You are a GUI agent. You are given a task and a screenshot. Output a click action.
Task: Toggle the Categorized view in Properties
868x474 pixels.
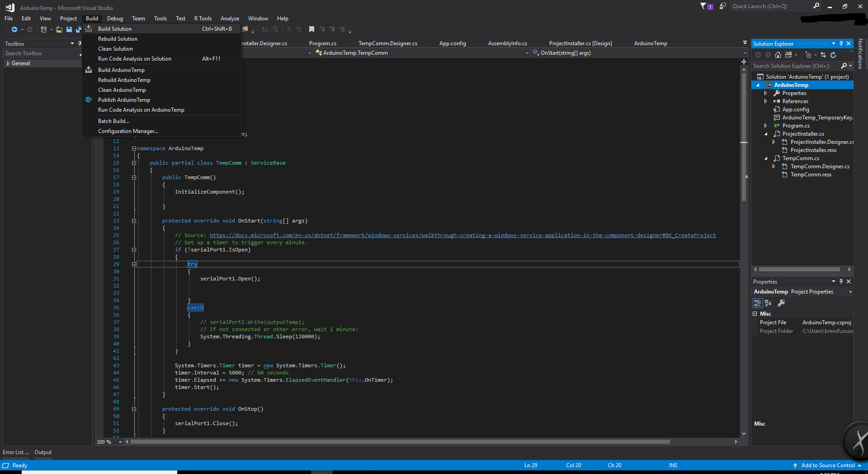pyautogui.click(x=758, y=303)
